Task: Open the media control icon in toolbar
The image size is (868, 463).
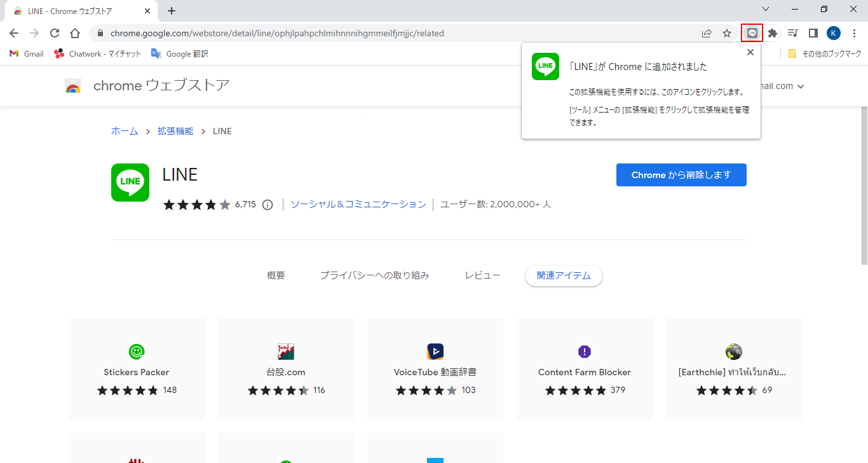Action: click(x=793, y=33)
